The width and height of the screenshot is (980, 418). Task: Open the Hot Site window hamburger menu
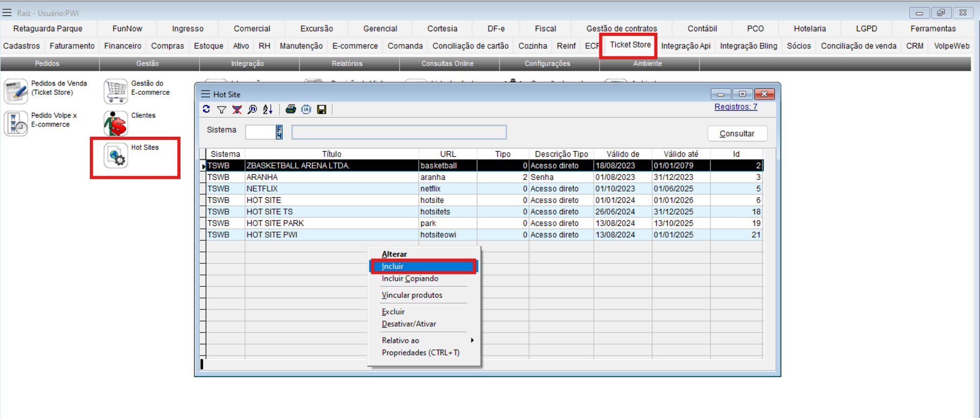point(206,94)
